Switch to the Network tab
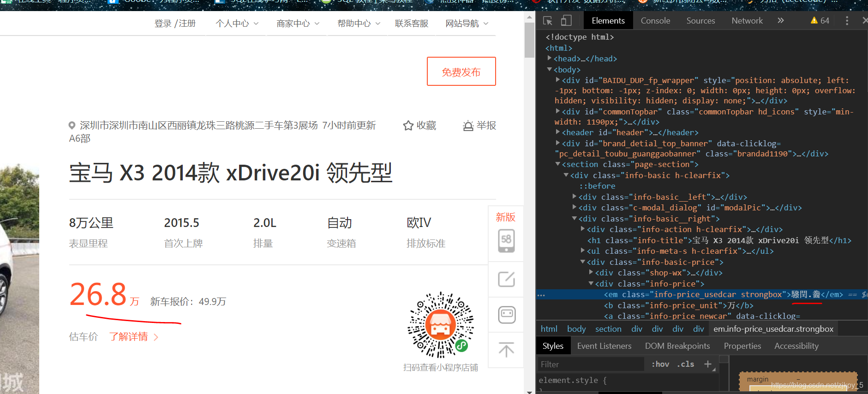Image resolution: width=868 pixels, height=394 pixels. (x=747, y=21)
